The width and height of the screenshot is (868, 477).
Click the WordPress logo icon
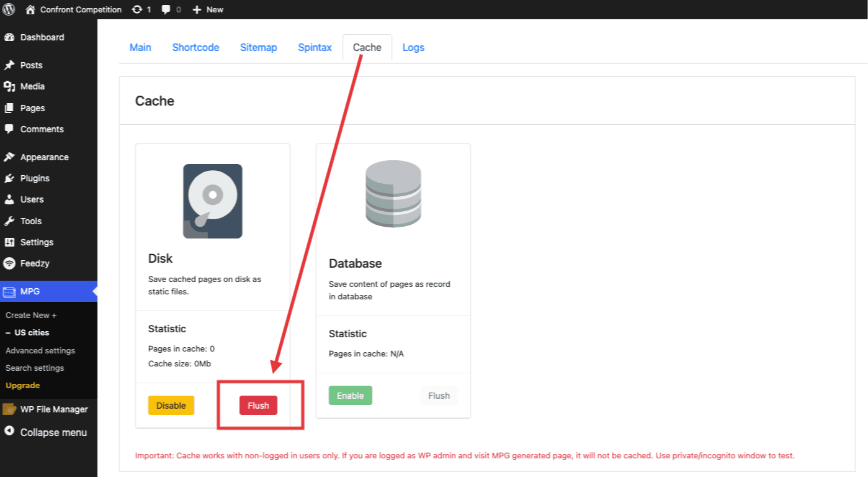pyautogui.click(x=9, y=9)
